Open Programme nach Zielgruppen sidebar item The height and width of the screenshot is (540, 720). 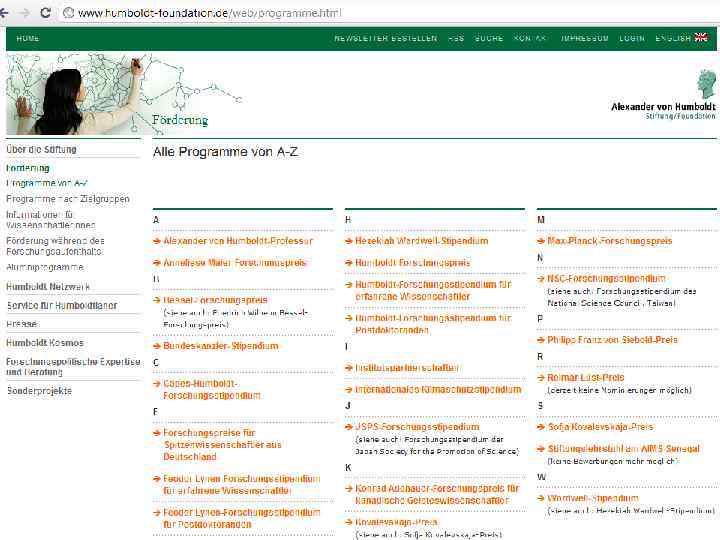[x=68, y=199]
